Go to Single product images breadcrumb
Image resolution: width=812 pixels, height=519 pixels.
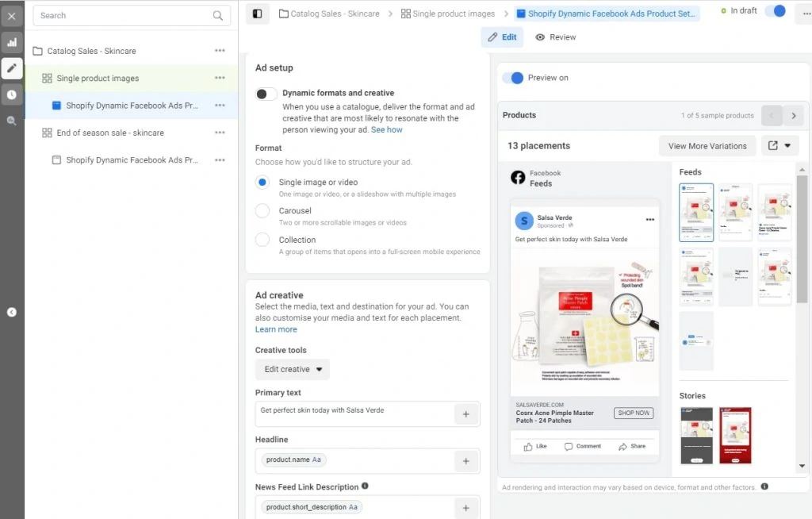tap(448, 14)
